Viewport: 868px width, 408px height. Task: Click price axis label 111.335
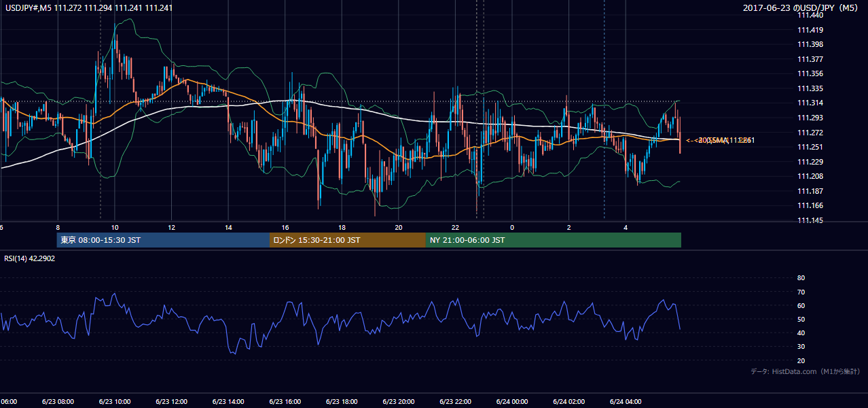[x=810, y=88]
